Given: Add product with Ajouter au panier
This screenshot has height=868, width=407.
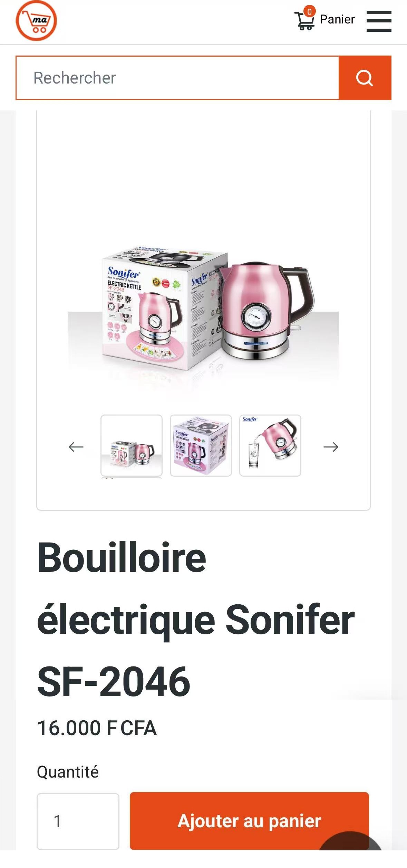Looking at the screenshot, I should pyautogui.click(x=249, y=821).
